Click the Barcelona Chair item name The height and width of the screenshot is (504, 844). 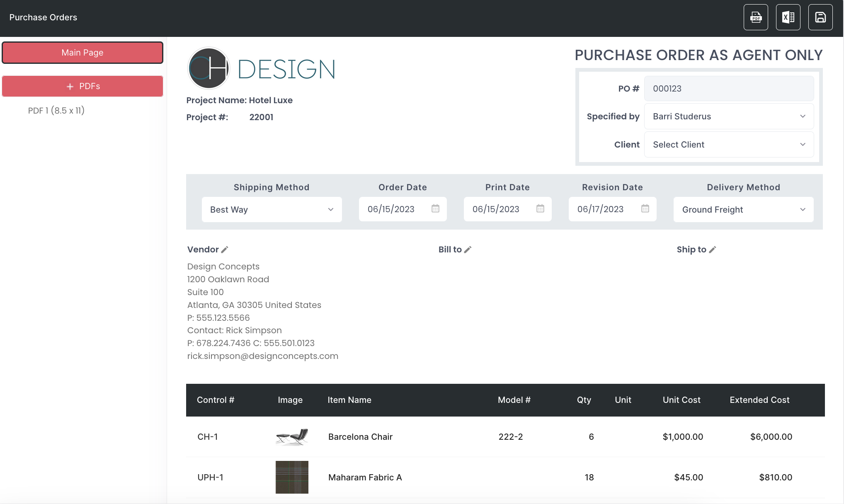[x=360, y=437]
